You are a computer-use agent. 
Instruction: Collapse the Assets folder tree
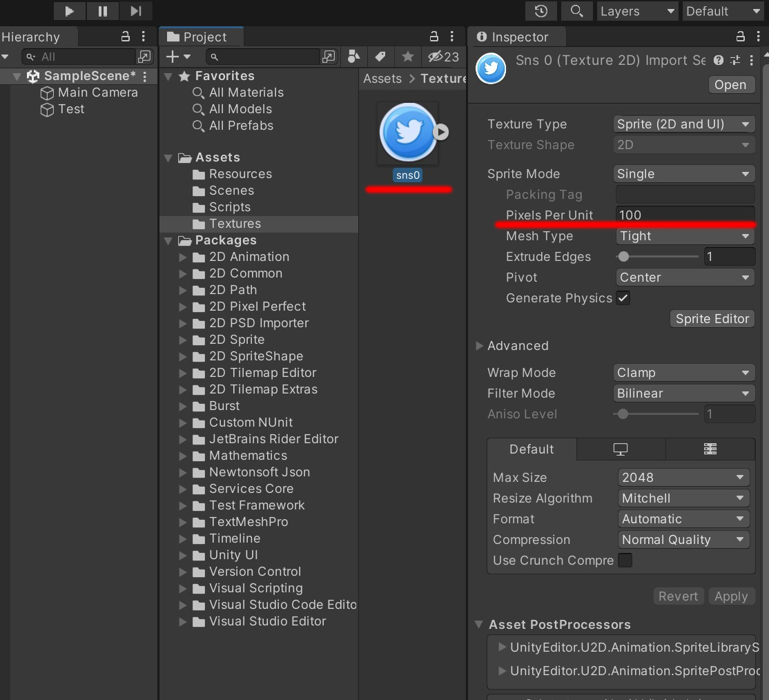pos(168,158)
